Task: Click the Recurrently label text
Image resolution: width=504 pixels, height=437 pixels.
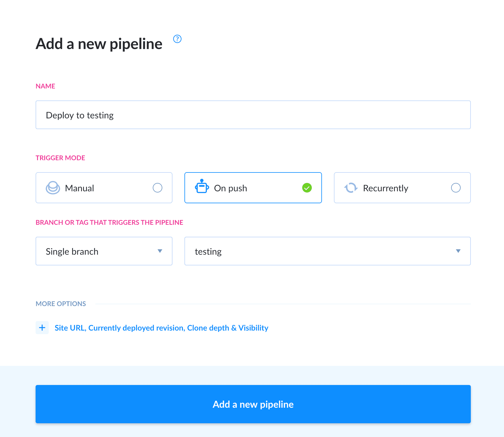Action: point(385,188)
